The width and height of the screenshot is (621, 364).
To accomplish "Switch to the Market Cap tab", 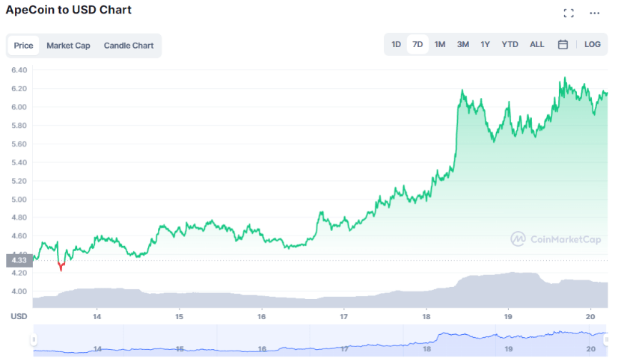I will pyautogui.click(x=68, y=46).
